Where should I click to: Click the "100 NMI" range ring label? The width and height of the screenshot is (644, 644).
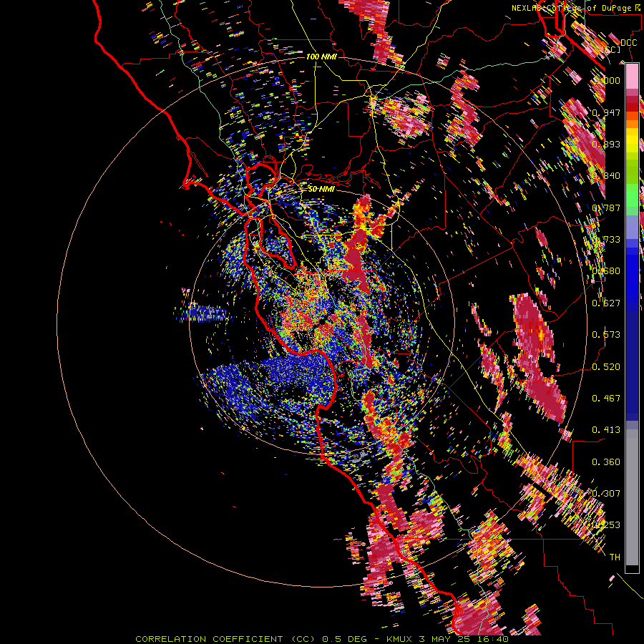click(x=321, y=57)
